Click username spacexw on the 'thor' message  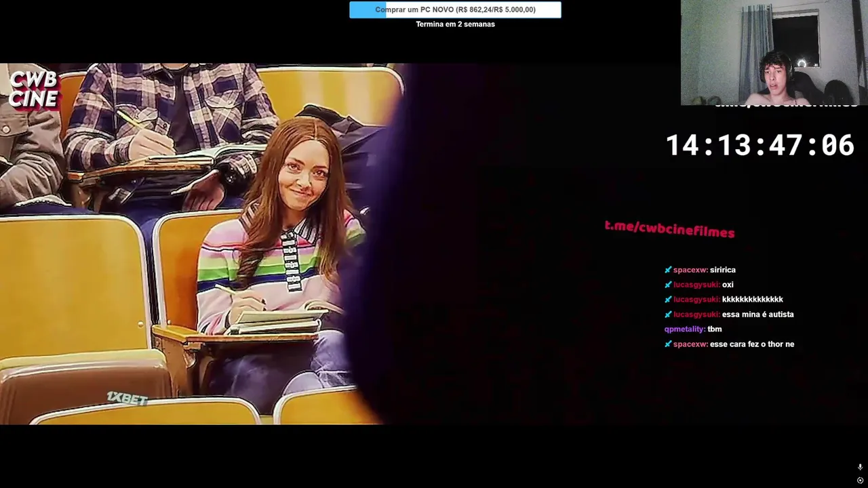point(690,344)
